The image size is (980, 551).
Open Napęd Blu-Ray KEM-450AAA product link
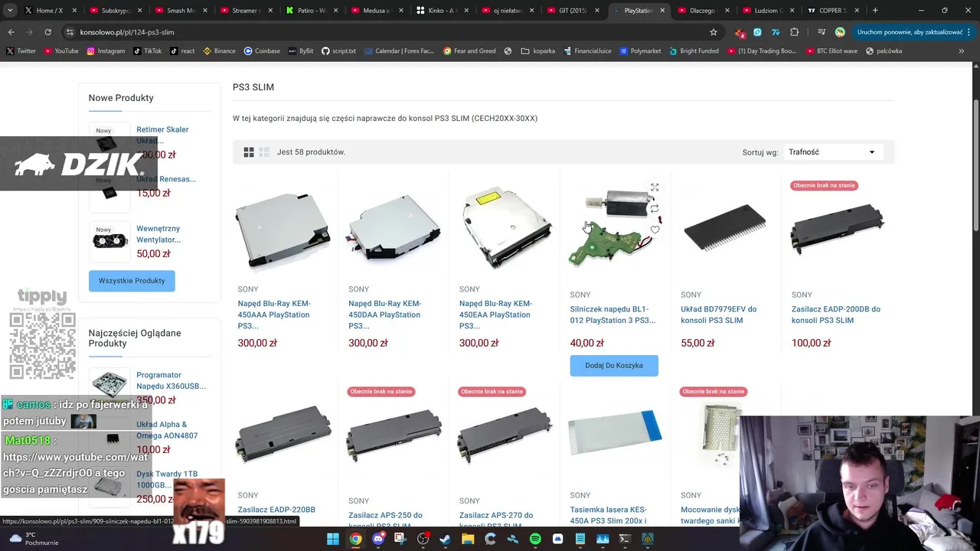coord(274,315)
